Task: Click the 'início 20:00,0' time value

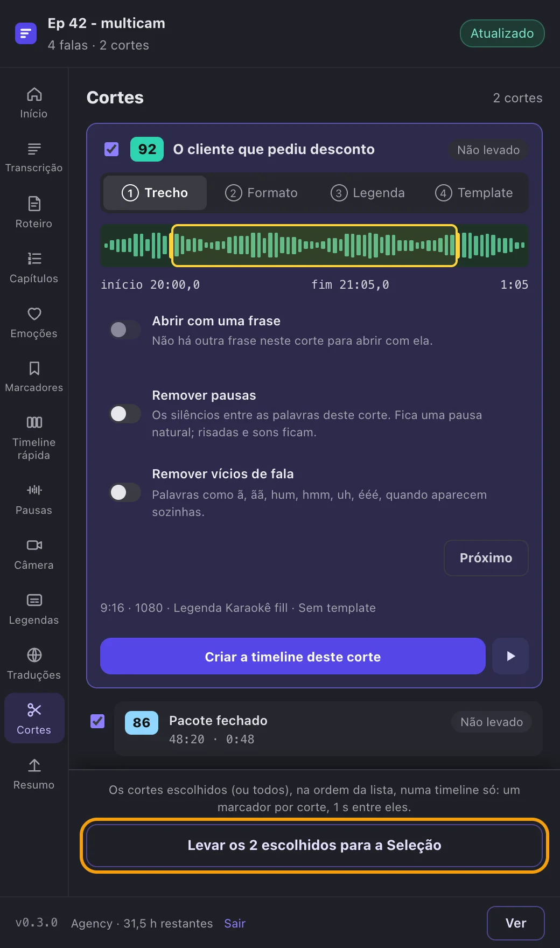Action: coord(150,284)
